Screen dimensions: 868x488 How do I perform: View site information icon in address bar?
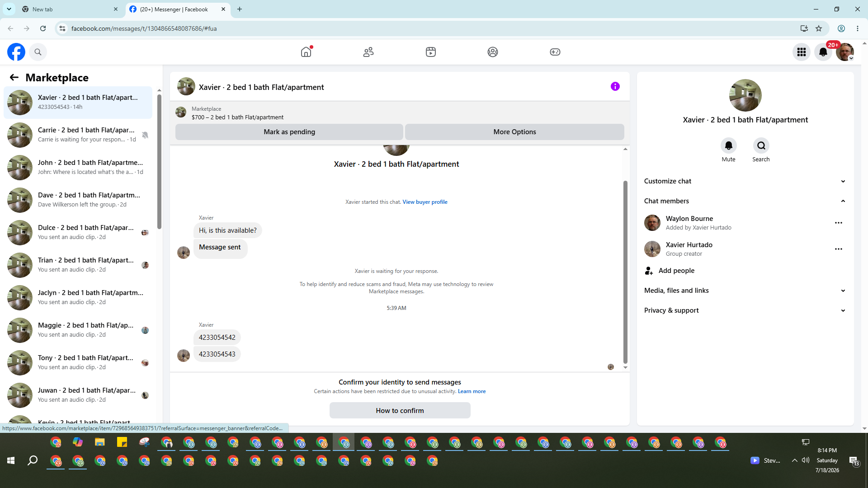pos(62,28)
